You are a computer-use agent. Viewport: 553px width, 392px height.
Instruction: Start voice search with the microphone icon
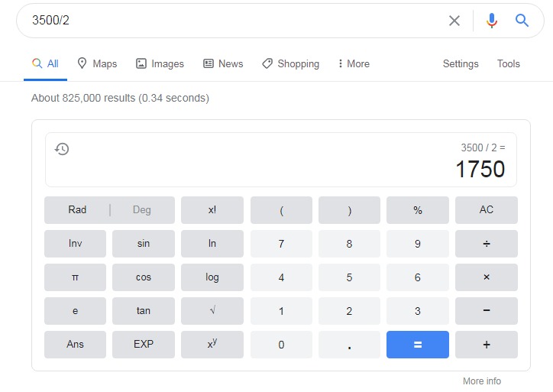click(x=492, y=21)
